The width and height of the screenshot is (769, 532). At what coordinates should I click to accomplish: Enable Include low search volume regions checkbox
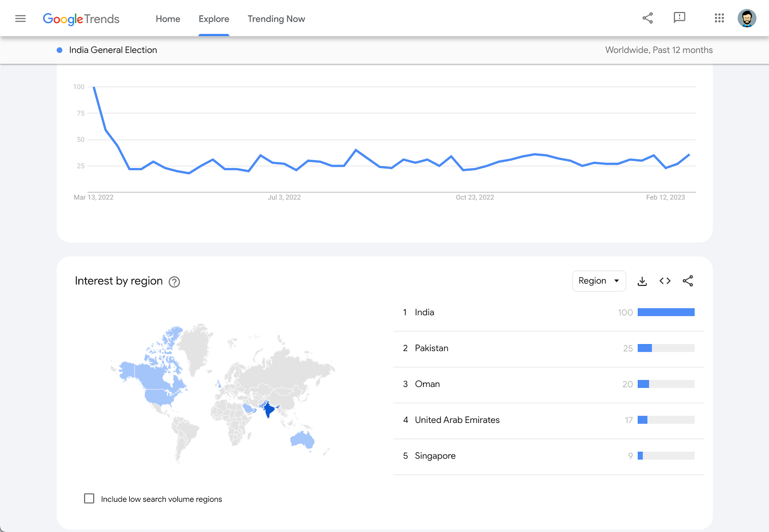(x=89, y=498)
